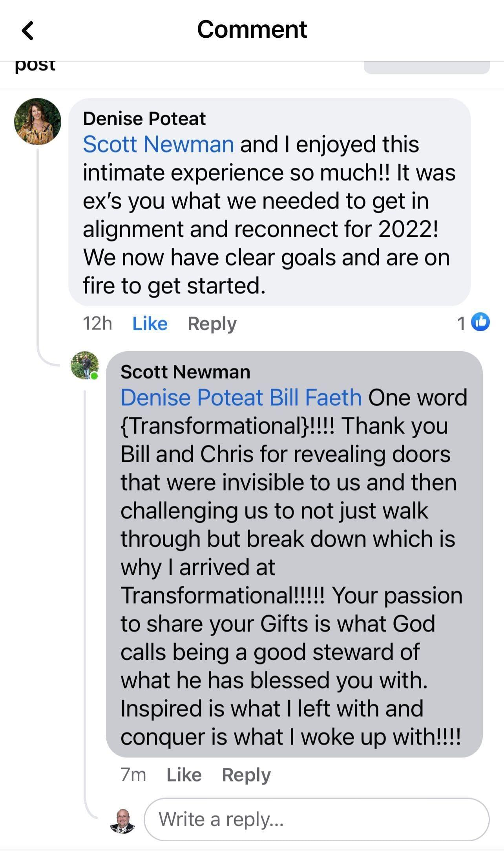Screen dimensions: 504x851
Task: Unlike Denise Poteat's comment via blue Like
Action: [x=150, y=324]
